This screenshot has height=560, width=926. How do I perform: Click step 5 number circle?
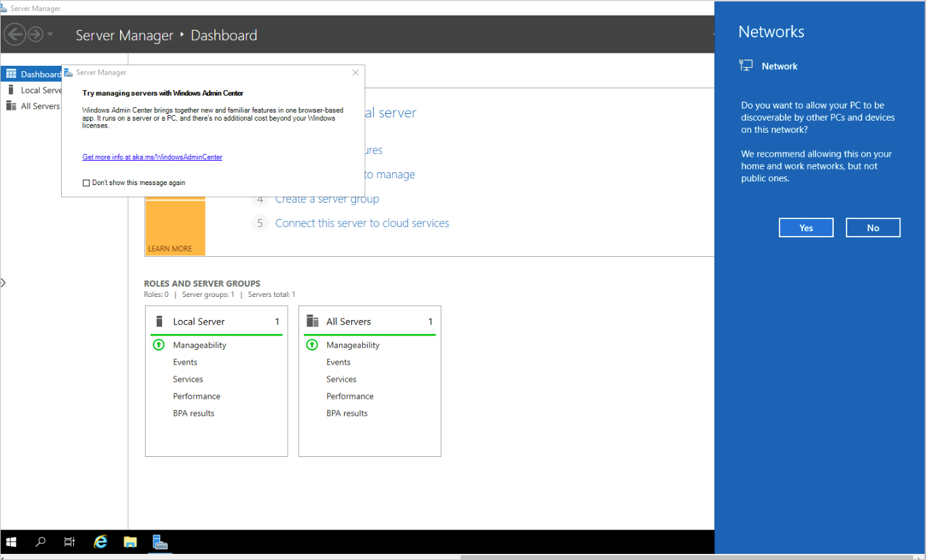pyautogui.click(x=260, y=223)
